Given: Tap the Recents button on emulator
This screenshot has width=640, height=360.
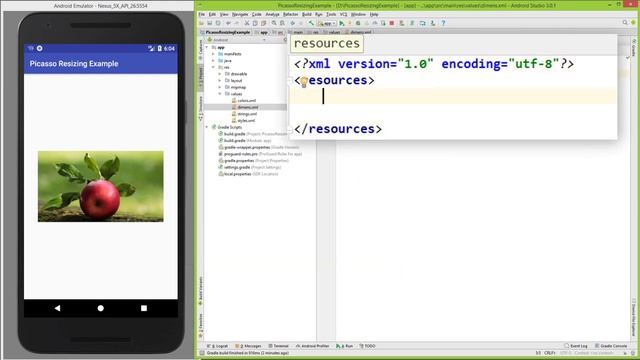Looking at the screenshot, I should pos(144,308).
